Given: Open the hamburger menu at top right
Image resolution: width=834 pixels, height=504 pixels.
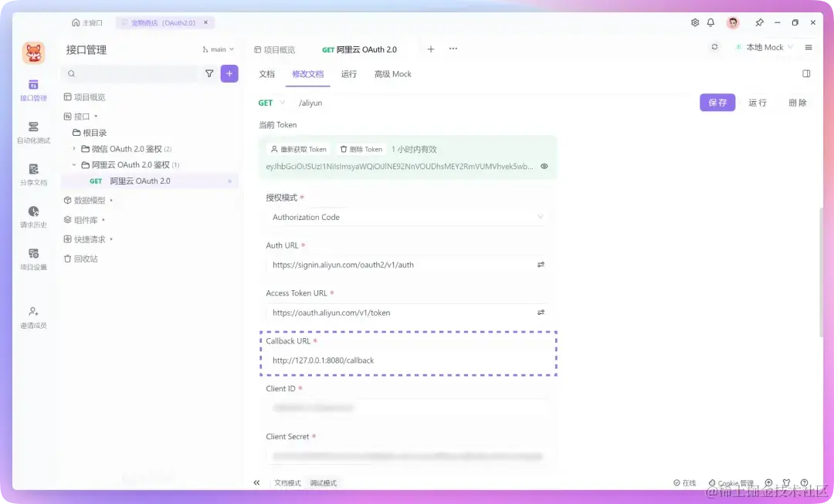Looking at the screenshot, I should pos(809,47).
